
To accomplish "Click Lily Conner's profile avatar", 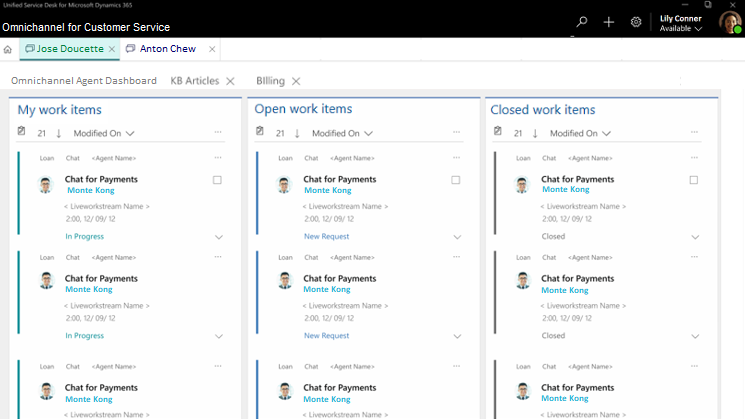I will point(730,22).
